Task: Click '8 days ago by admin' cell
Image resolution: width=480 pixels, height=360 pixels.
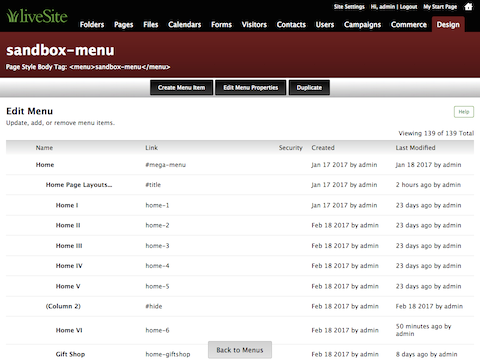Action: click(427, 354)
